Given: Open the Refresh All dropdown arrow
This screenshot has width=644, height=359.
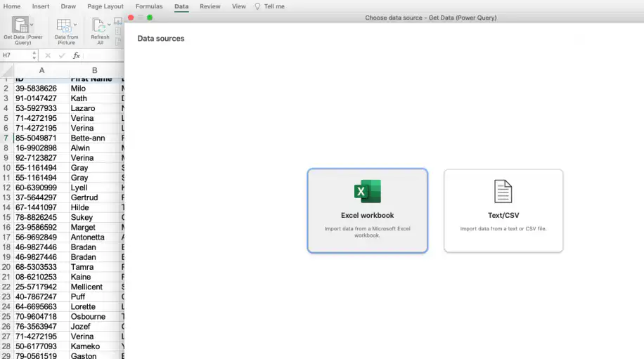Looking at the screenshot, I should (109, 25).
